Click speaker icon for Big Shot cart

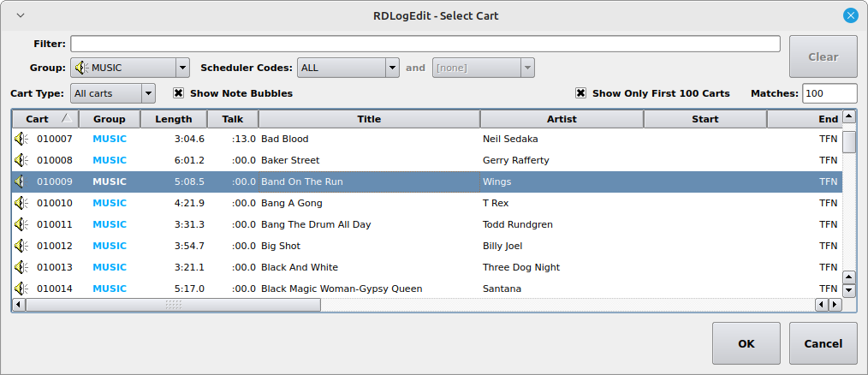[21, 246]
